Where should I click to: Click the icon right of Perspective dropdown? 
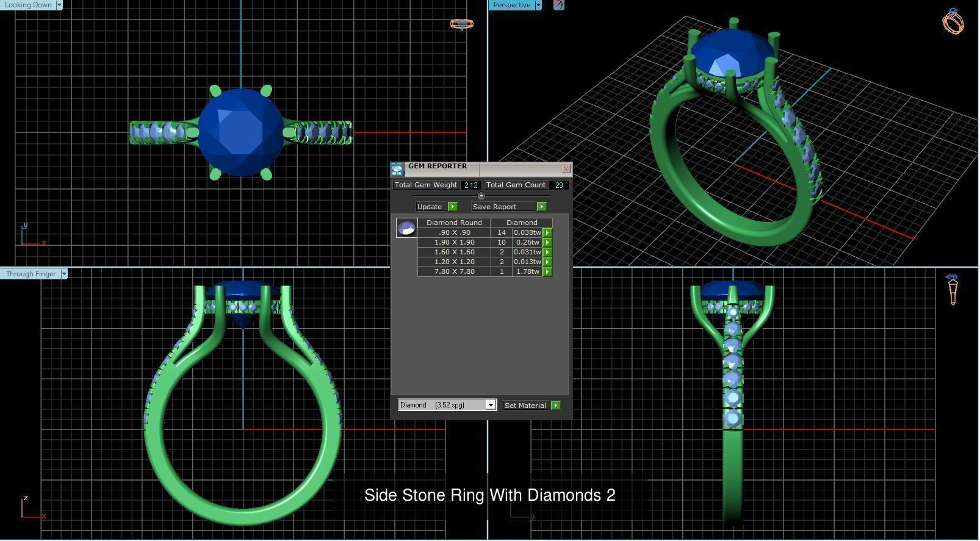click(x=559, y=5)
